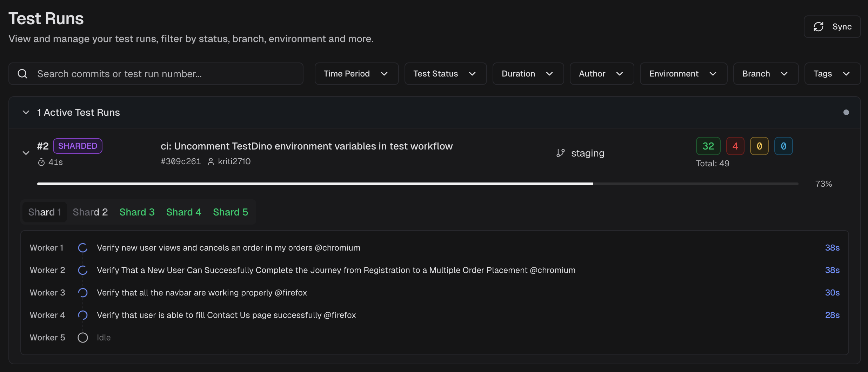Open commit hash #309c261
This screenshot has height=372, width=868.
[x=181, y=161]
